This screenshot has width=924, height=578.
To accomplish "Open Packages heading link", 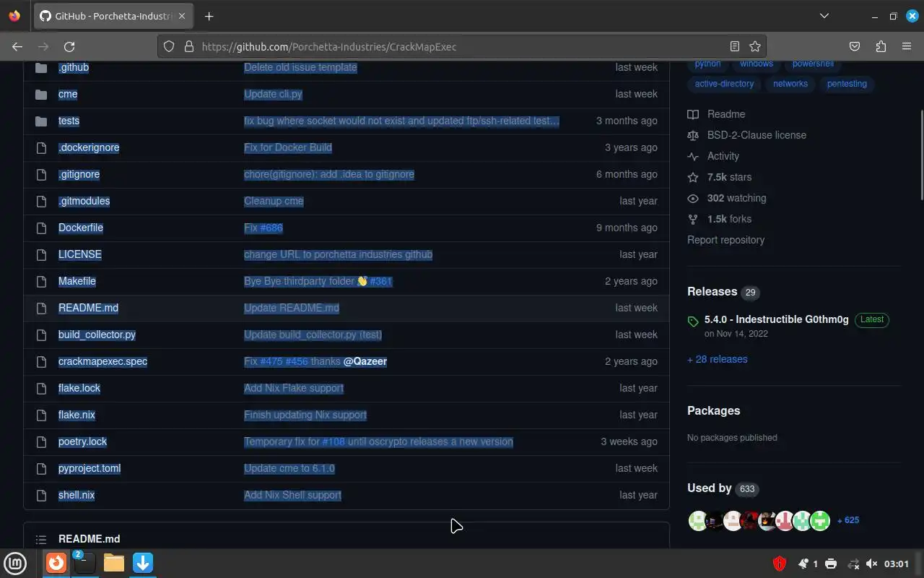I will point(714,410).
